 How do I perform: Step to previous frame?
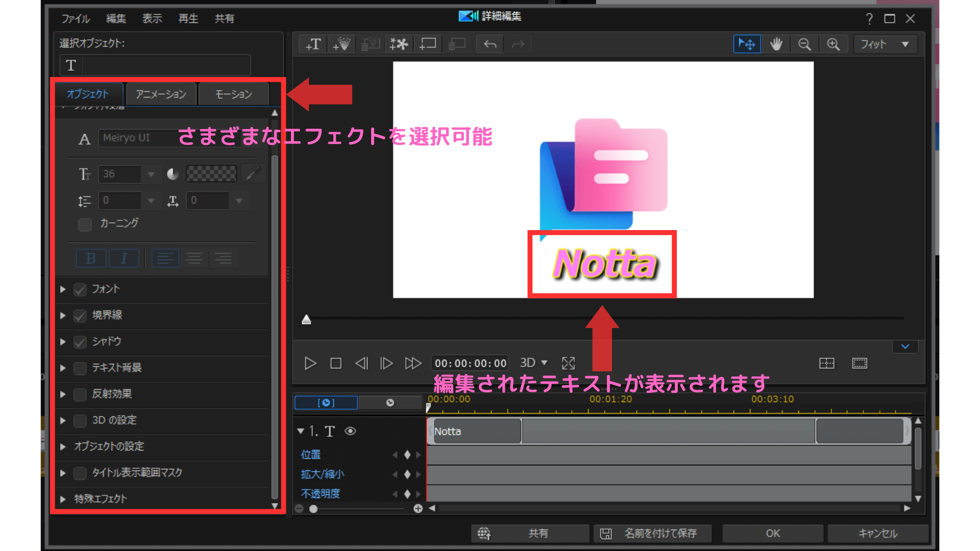[361, 363]
